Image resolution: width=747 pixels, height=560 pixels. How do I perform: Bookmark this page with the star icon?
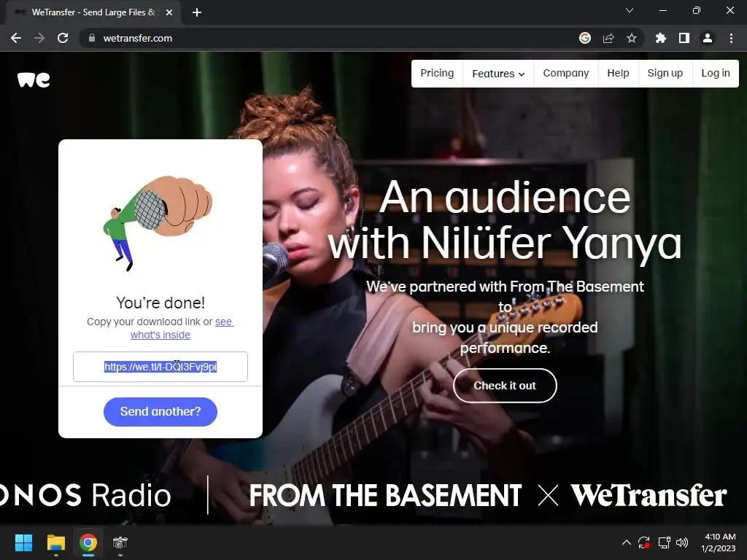[632, 38]
